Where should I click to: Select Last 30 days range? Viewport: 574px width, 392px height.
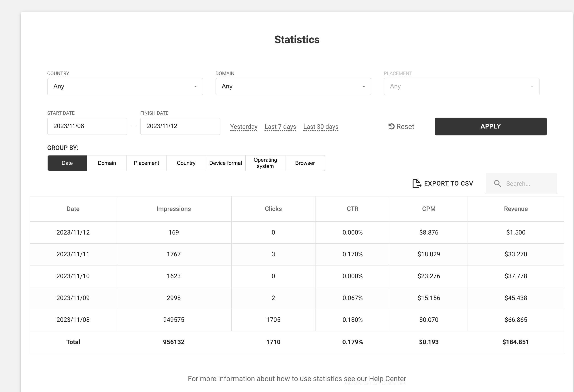coord(321,127)
